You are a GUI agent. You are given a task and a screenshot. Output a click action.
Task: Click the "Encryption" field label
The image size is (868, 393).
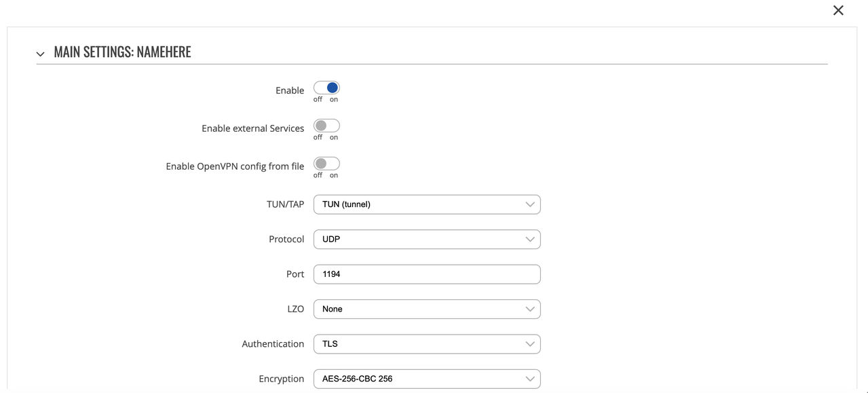point(281,379)
